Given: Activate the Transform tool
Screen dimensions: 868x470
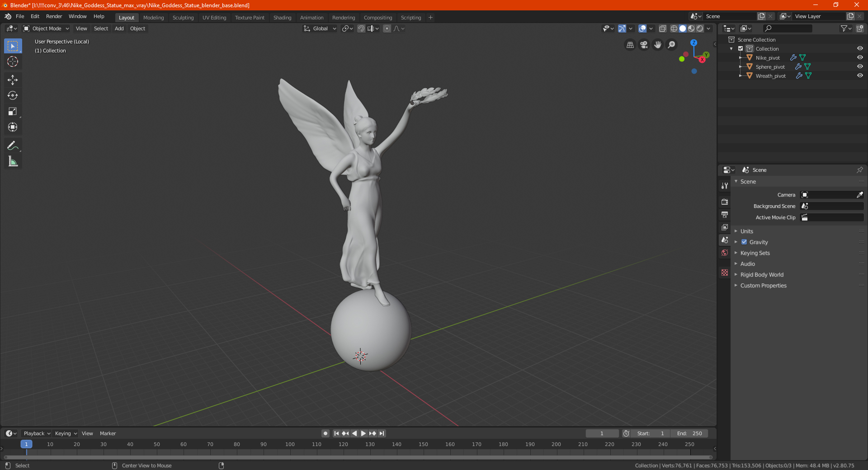Looking at the screenshot, I should click(x=13, y=127).
